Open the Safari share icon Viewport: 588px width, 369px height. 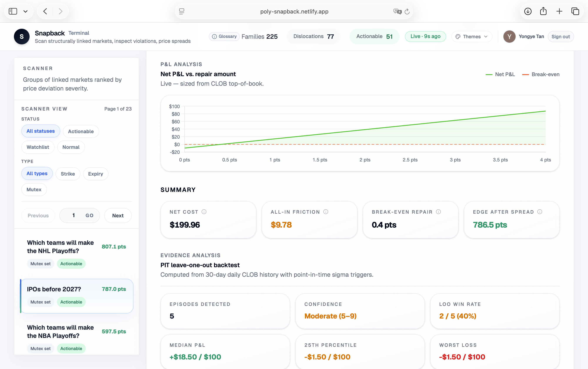[x=543, y=11]
